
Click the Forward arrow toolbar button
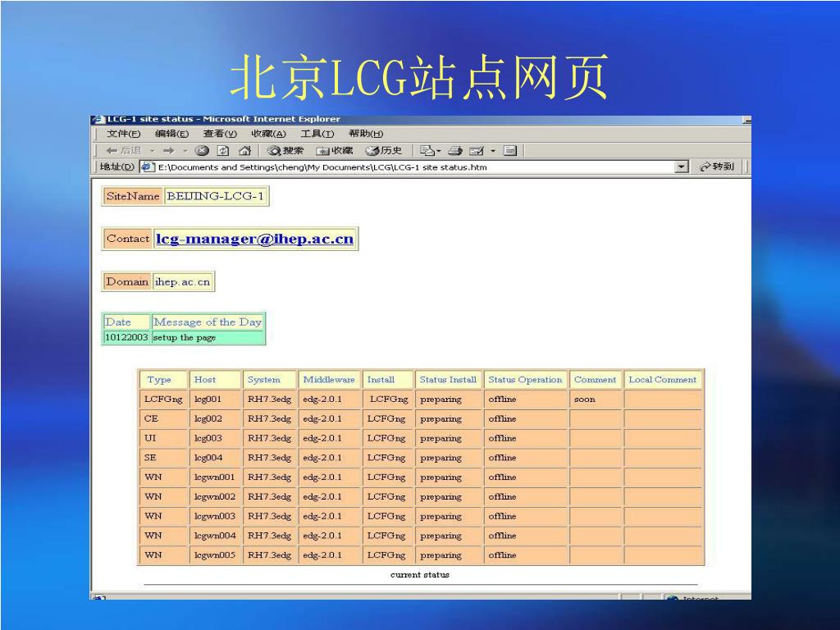pyautogui.click(x=169, y=151)
